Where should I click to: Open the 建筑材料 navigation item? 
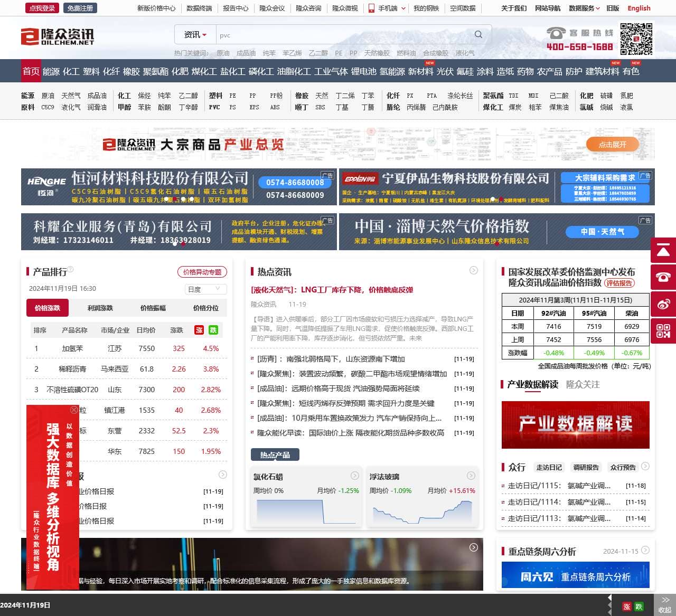(603, 71)
